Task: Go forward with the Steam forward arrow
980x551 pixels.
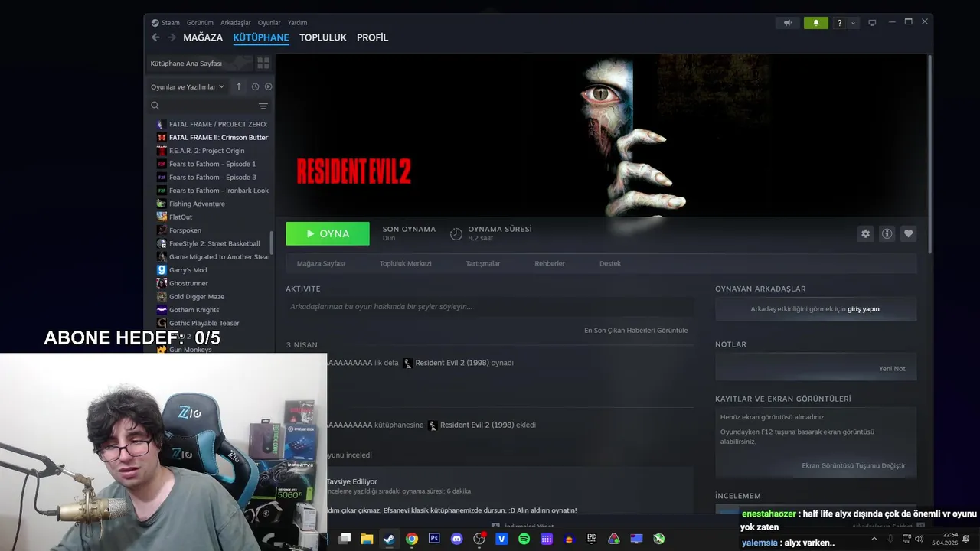Action: pos(171,37)
